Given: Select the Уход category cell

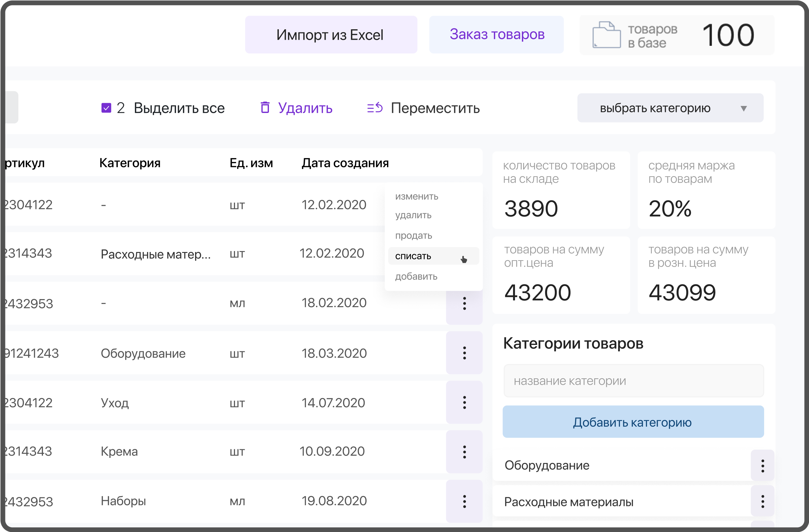Looking at the screenshot, I should [x=115, y=403].
